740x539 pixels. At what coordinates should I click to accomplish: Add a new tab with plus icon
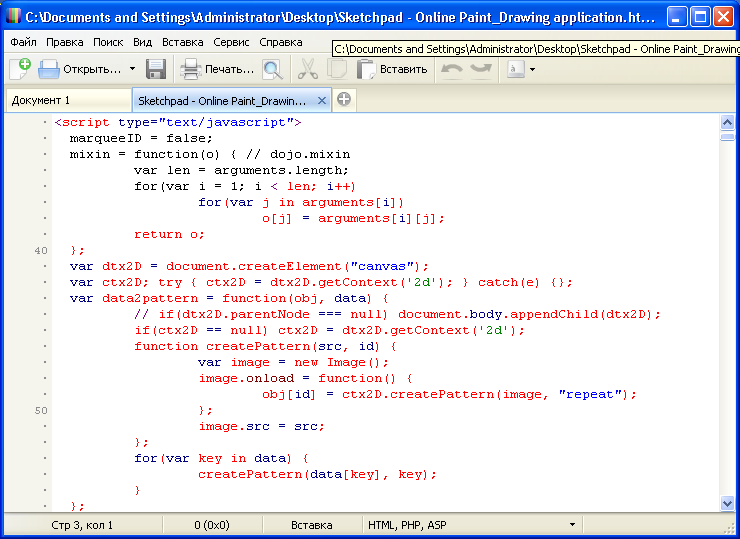(344, 99)
